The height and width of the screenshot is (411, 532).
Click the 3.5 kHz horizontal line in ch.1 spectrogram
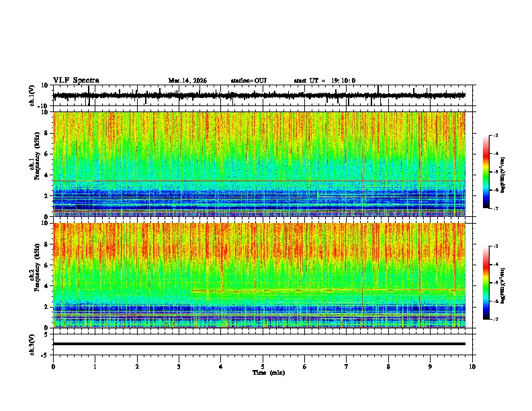(259, 181)
